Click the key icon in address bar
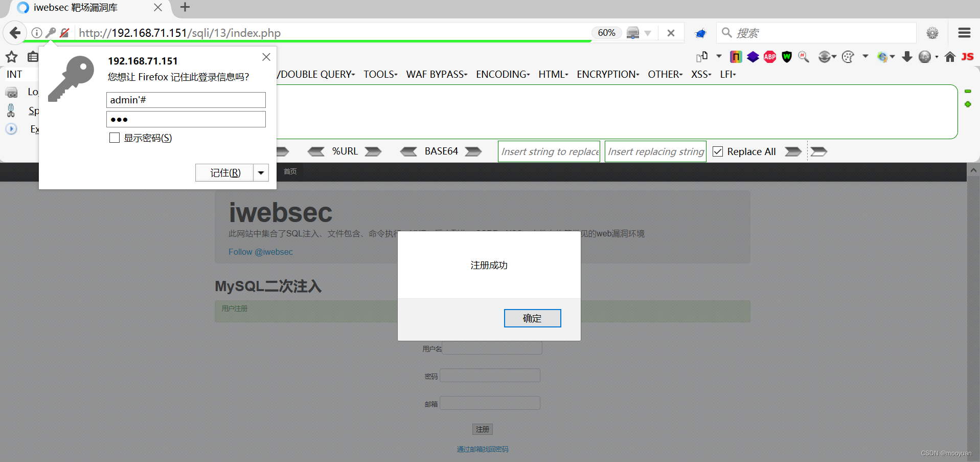Viewport: 980px width, 462px height. click(51, 33)
